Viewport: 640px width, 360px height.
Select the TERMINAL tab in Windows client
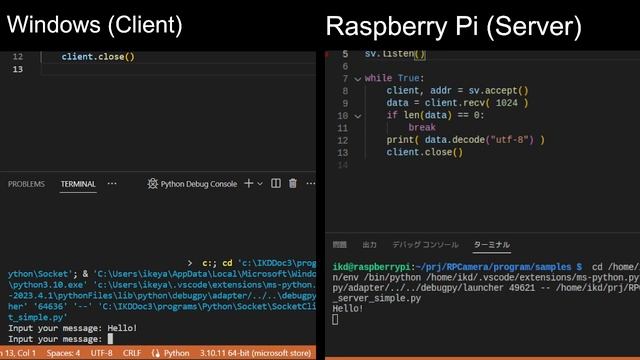[x=78, y=184]
